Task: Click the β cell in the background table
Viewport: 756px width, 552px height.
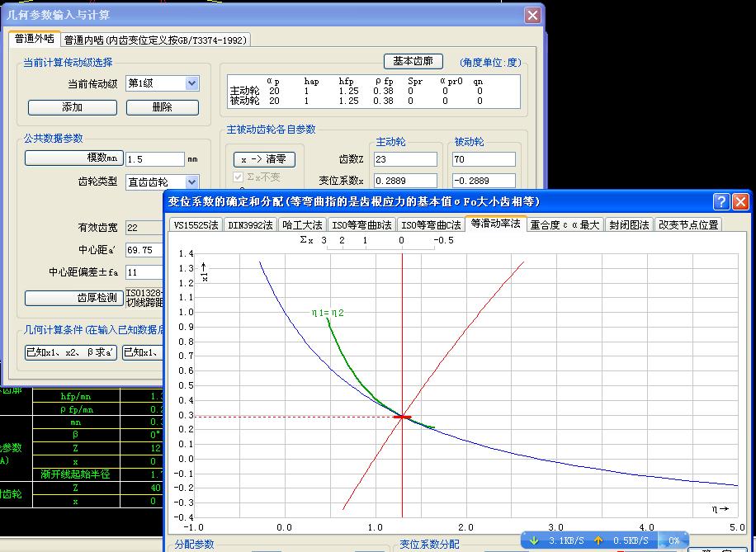Action: [x=76, y=435]
